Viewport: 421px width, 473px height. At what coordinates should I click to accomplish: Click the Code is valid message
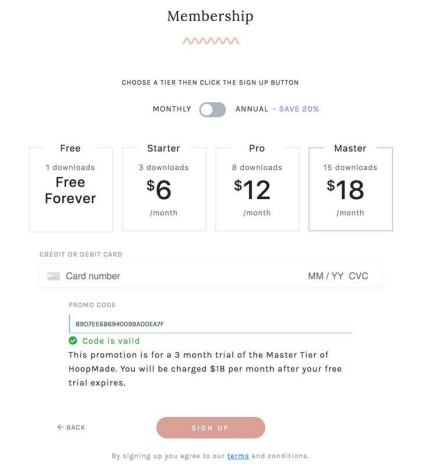111,341
